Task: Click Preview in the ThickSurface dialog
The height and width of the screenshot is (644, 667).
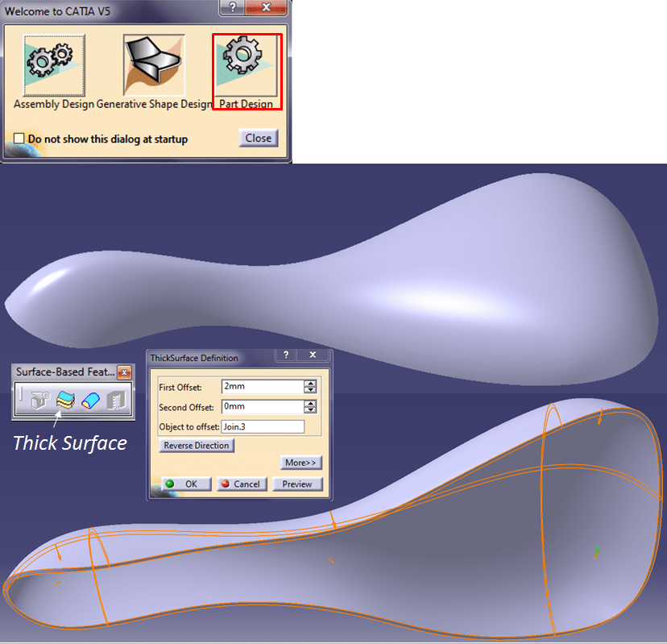Action: click(x=297, y=484)
